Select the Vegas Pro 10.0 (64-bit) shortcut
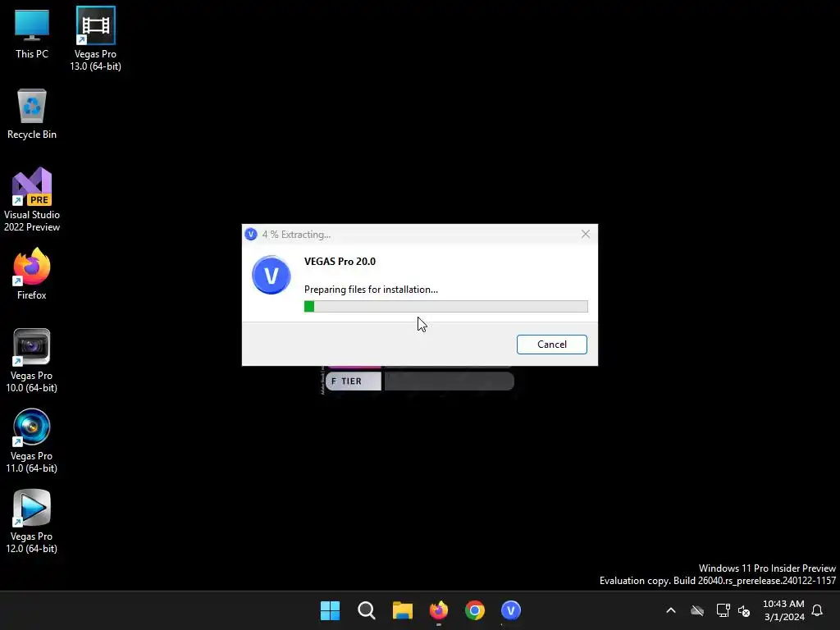The width and height of the screenshot is (840, 630). [x=32, y=361]
